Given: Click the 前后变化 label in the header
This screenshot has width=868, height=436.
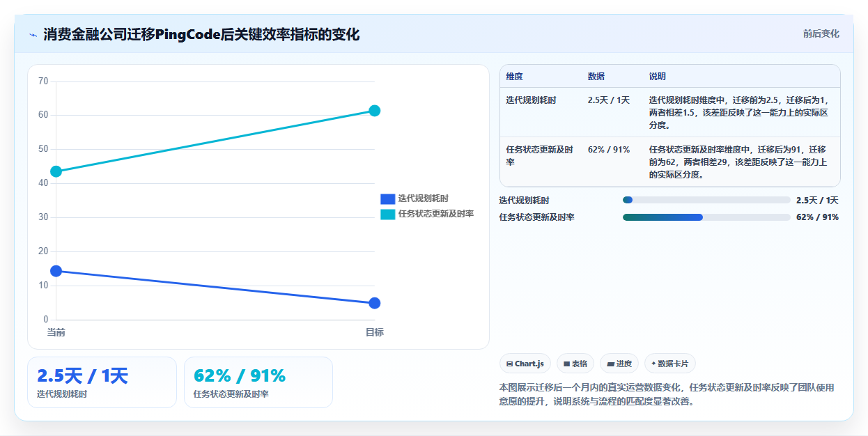Looking at the screenshot, I should 821,33.
